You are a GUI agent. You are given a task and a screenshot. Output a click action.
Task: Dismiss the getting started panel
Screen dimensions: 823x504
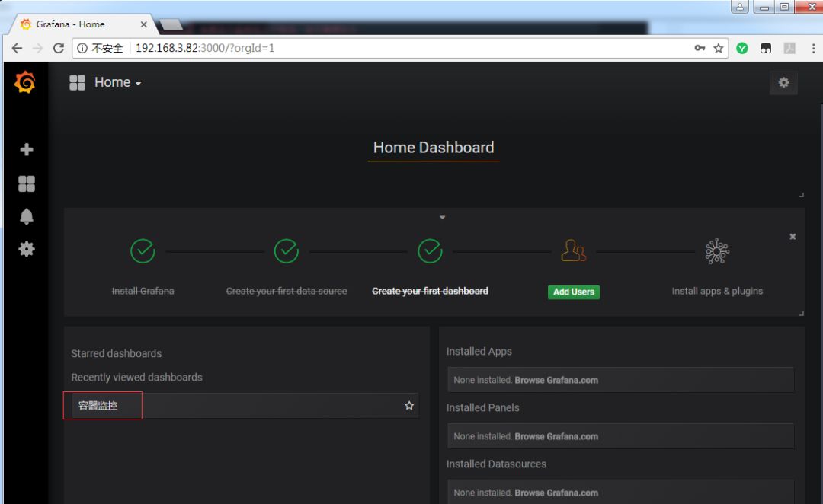point(793,237)
